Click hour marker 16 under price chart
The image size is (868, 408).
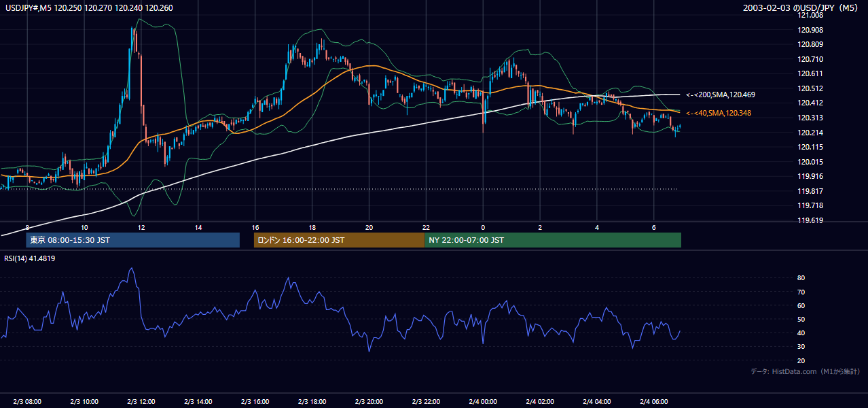[x=255, y=227]
